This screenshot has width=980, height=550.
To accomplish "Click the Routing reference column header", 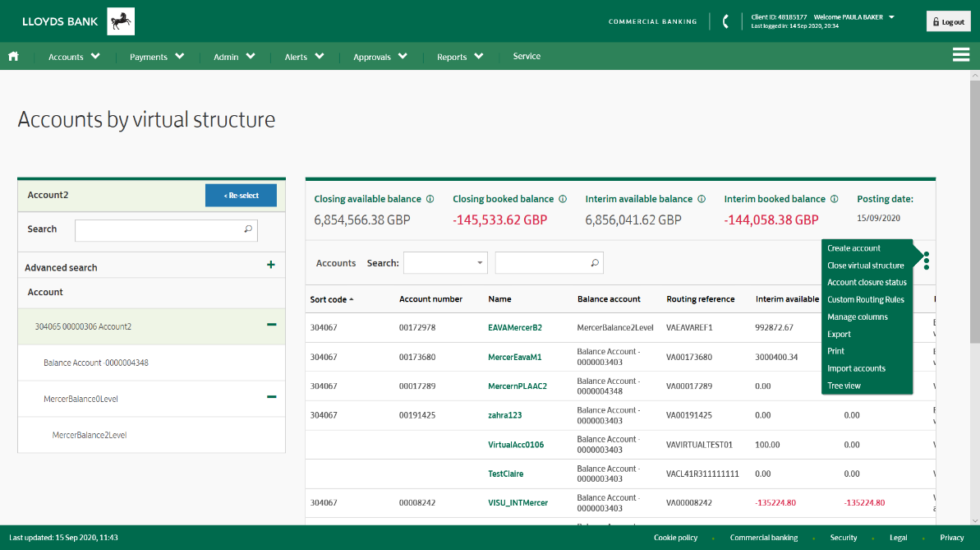I will 700,299.
